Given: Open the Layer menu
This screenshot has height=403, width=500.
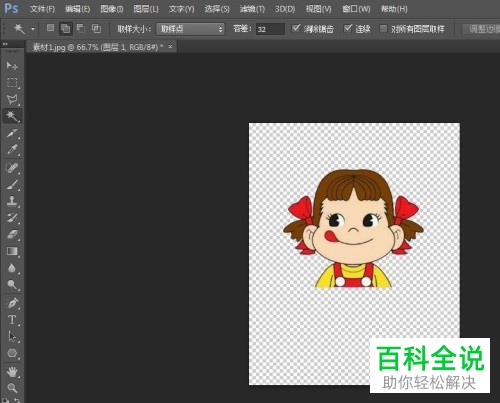Looking at the screenshot, I should [146, 9].
